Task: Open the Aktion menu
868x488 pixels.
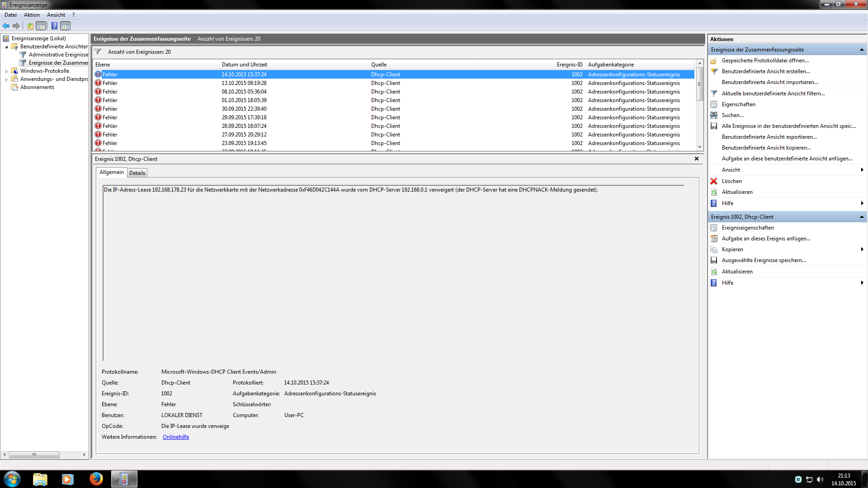Action: [32, 15]
